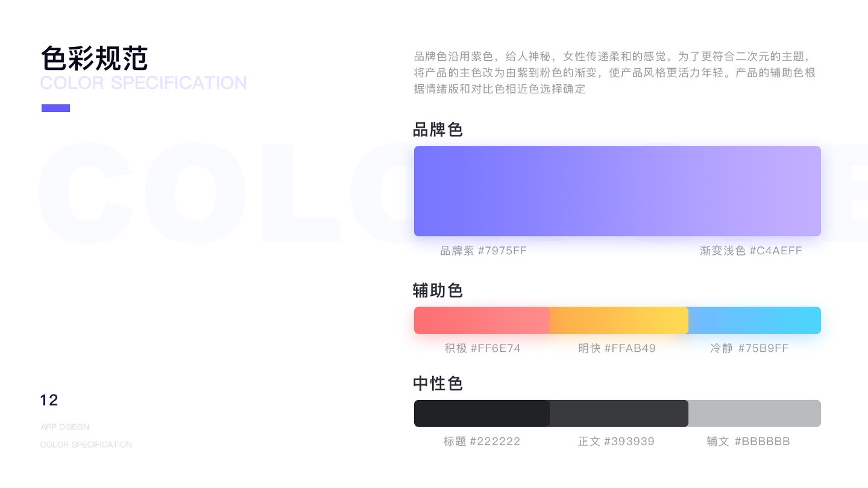Click the 正文 dark gray swatch
868x488 pixels.
(619, 413)
